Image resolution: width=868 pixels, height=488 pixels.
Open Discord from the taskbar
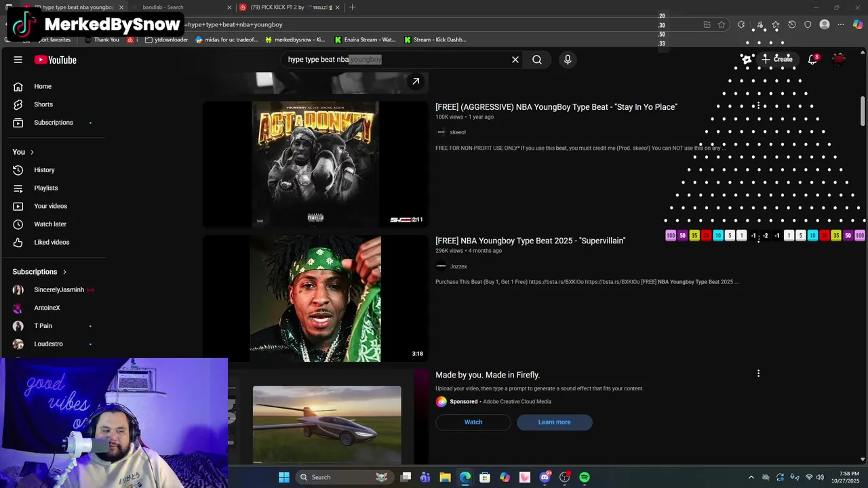[545, 477]
